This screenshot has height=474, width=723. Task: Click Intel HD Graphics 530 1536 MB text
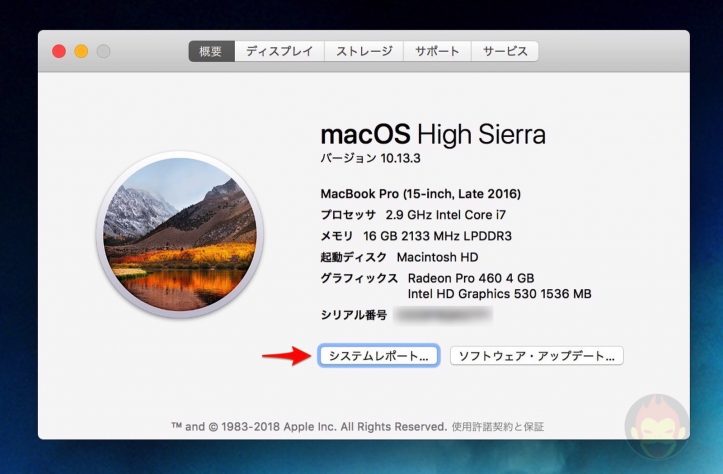point(499,294)
